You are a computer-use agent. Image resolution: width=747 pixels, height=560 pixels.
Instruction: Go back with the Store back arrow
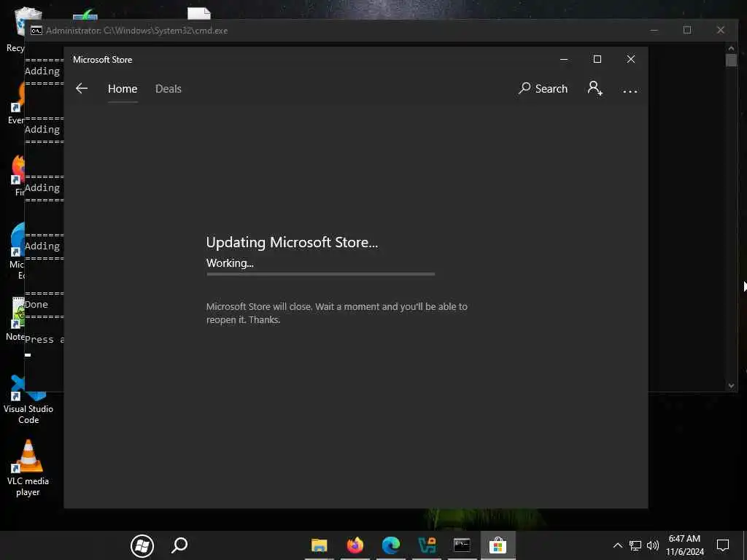coord(82,88)
